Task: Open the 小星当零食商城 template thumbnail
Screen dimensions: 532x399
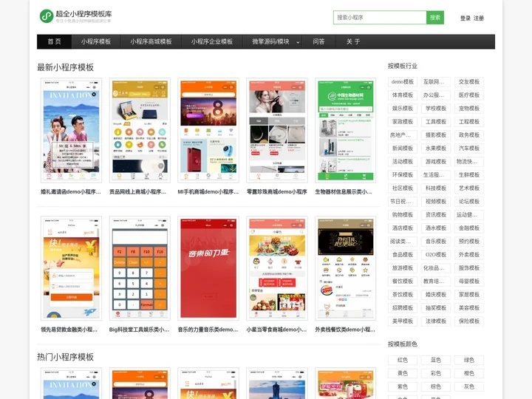Action: click(277, 268)
